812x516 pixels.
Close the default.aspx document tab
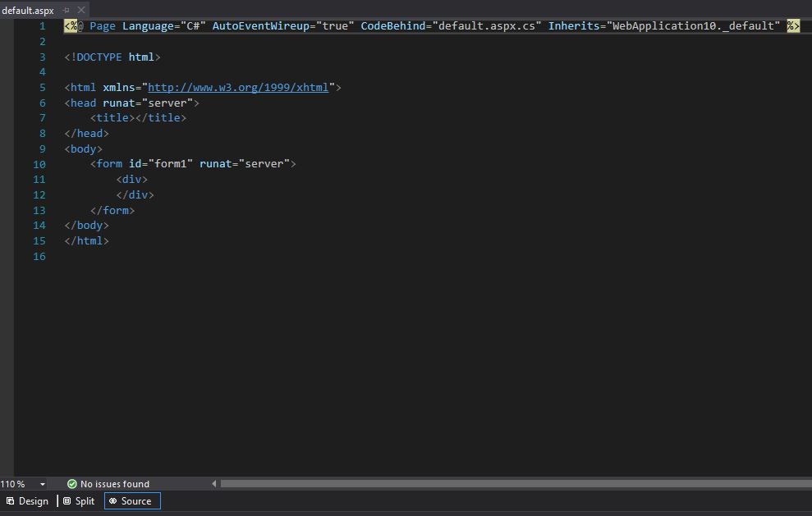point(81,10)
